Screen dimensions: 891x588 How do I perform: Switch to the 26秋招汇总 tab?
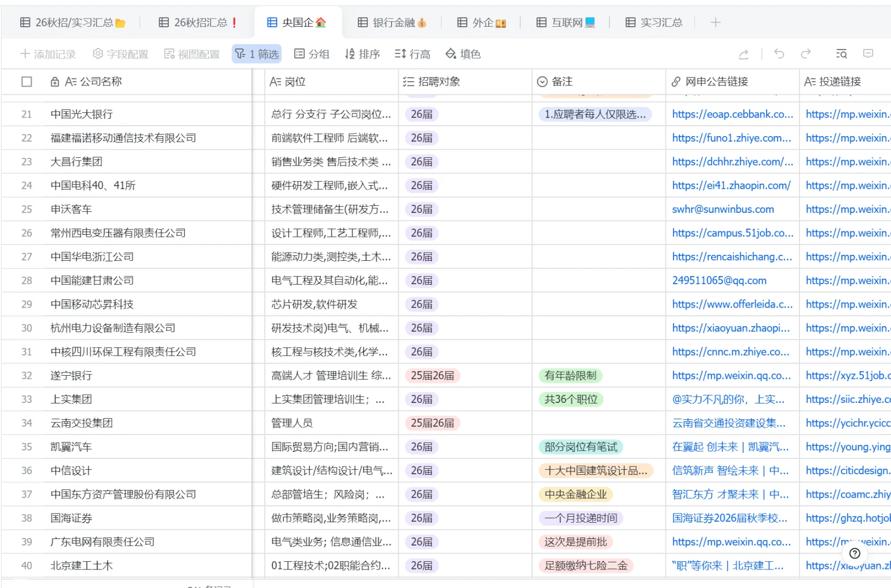point(198,22)
